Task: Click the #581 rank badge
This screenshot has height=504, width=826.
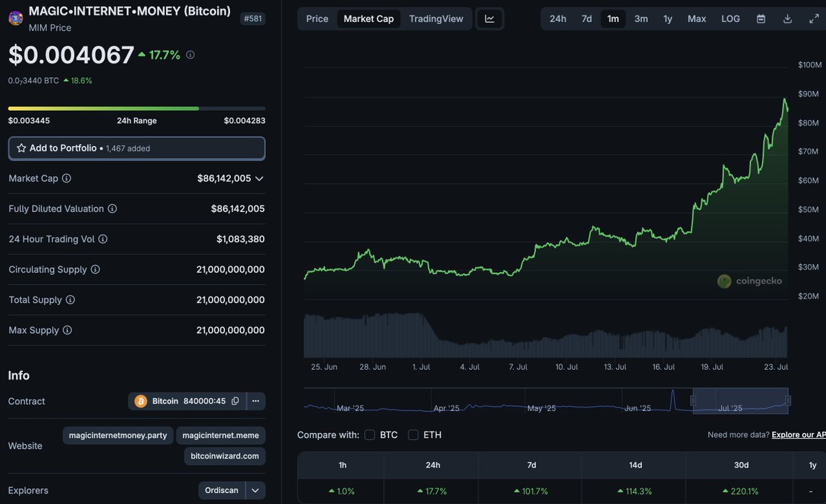Action: (253, 19)
